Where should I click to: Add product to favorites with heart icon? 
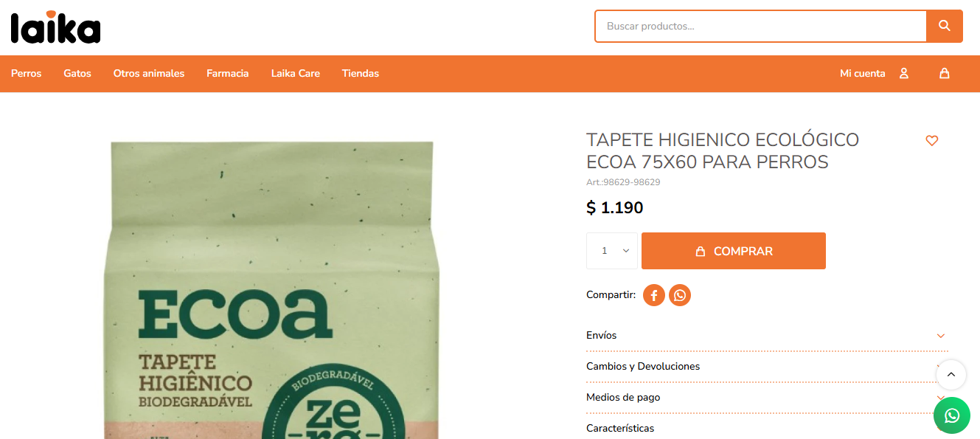(932, 140)
